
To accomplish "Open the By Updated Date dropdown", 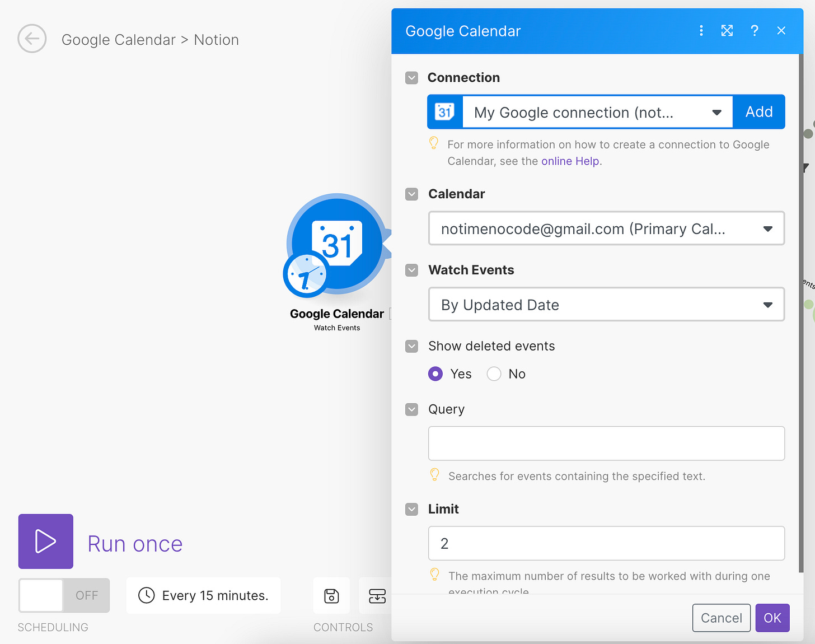I will [606, 305].
